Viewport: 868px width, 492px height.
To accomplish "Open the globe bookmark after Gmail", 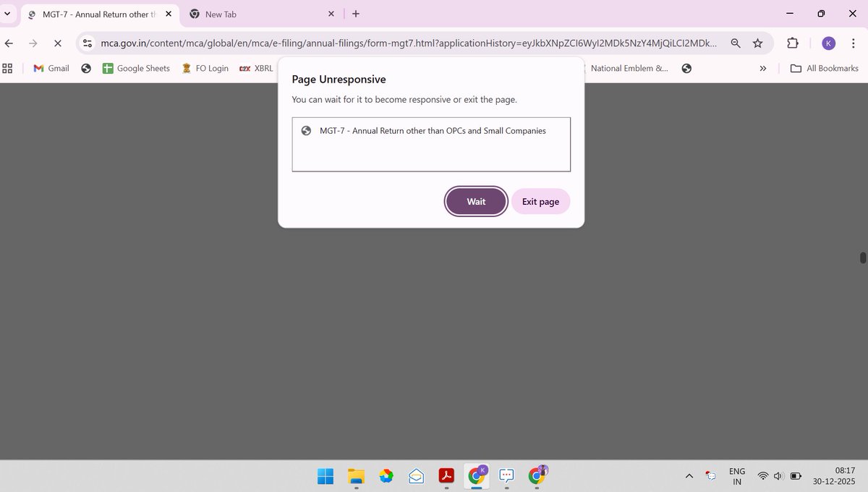I will [x=86, y=68].
